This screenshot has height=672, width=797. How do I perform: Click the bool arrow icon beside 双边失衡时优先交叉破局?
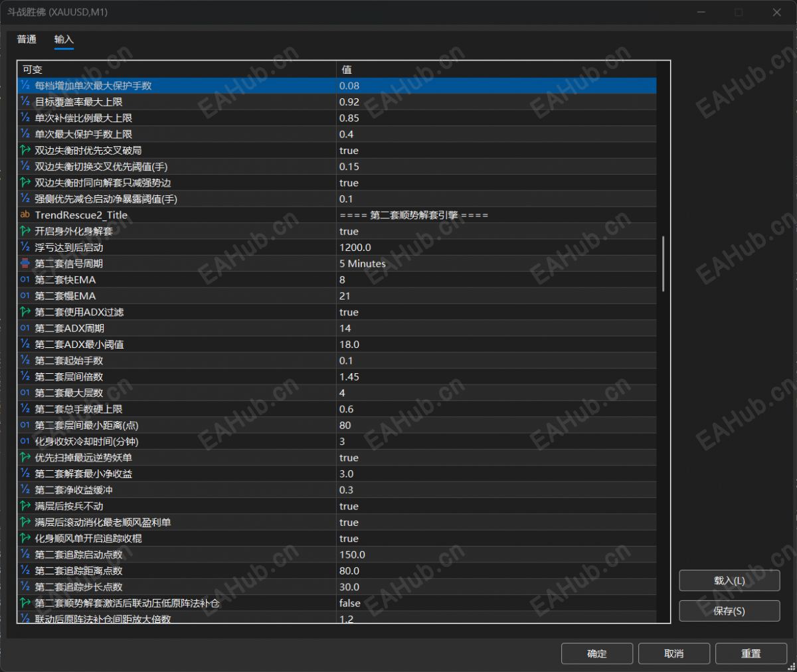click(x=25, y=150)
